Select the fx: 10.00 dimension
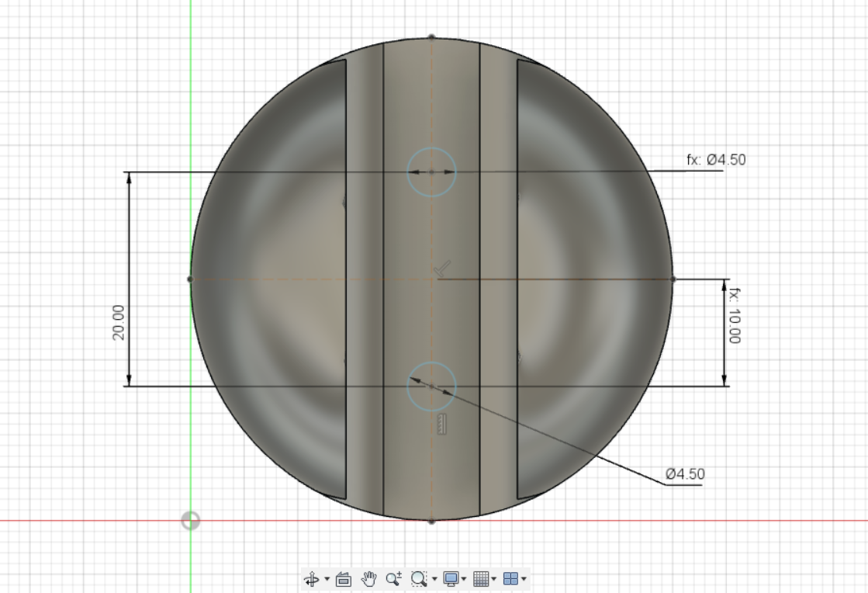868x593 pixels. (x=734, y=316)
